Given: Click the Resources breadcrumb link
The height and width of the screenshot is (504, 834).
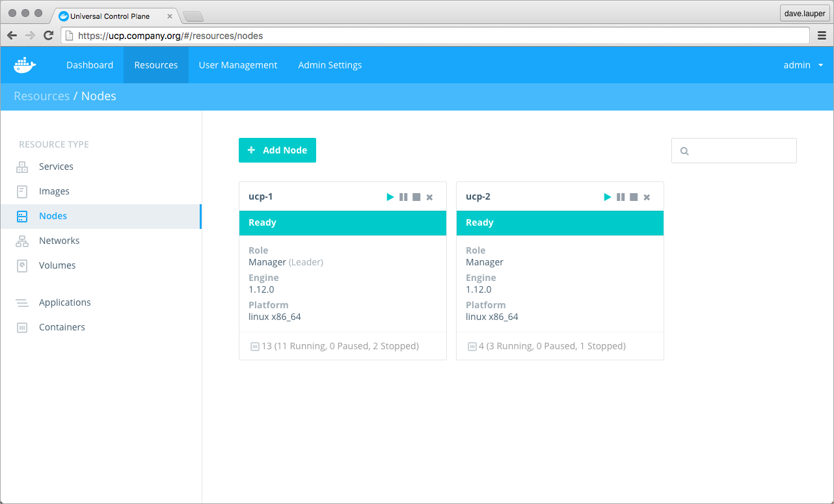Looking at the screenshot, I should point(42,96).
